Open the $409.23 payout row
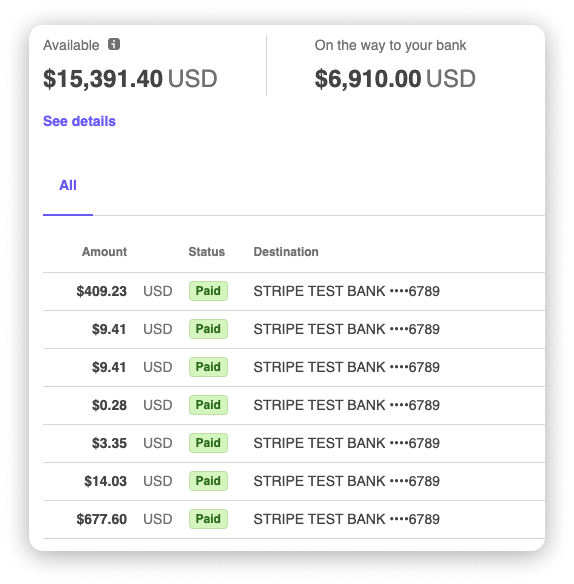This screenshot has height=584, width=574. (294, 291)
